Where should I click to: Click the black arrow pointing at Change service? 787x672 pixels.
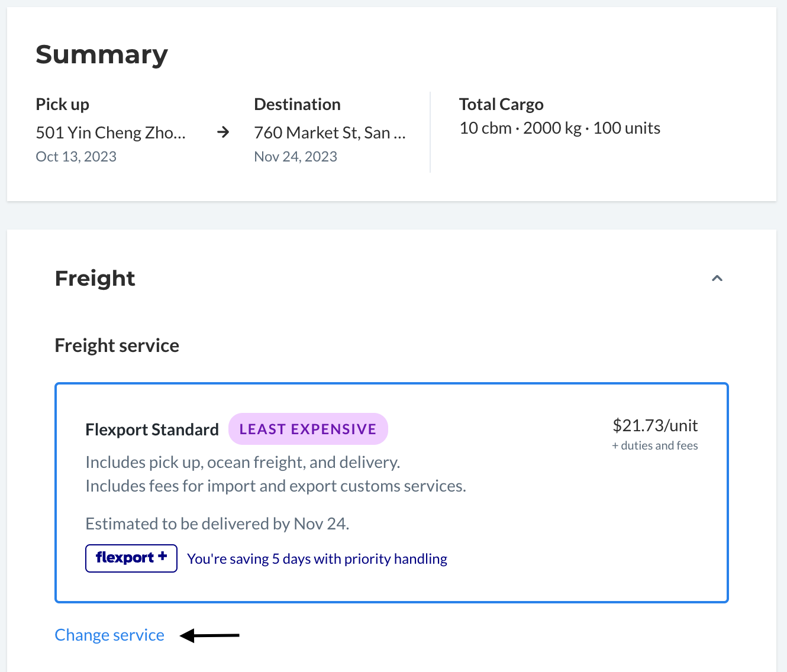coord(209,635)
